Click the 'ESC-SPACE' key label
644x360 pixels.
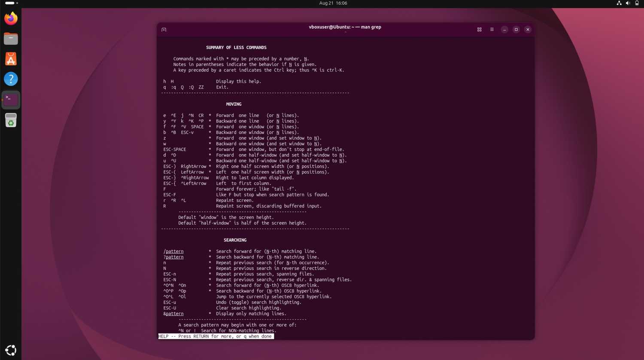175,149
